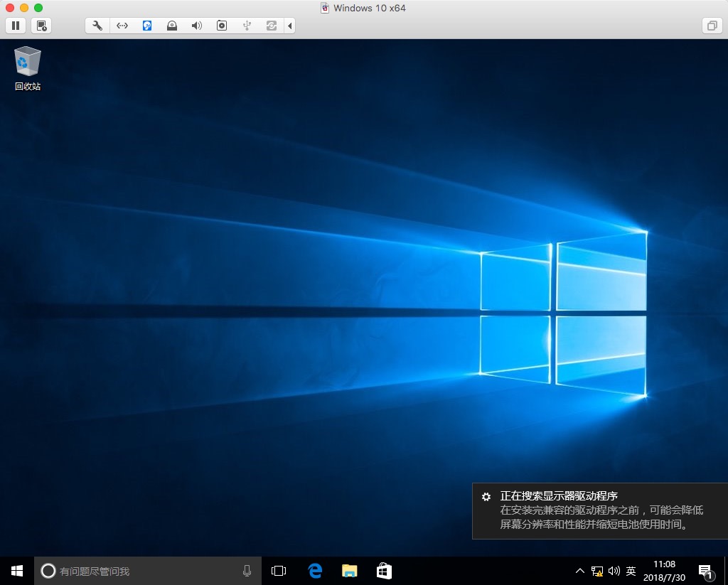Open File Explorer from taskbar
The height and width of the screenshot is (585, 728).
350,571
